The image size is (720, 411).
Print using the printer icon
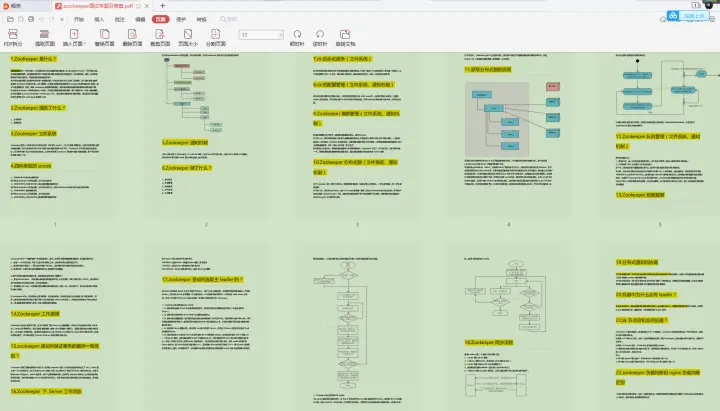tap(31, 19)
